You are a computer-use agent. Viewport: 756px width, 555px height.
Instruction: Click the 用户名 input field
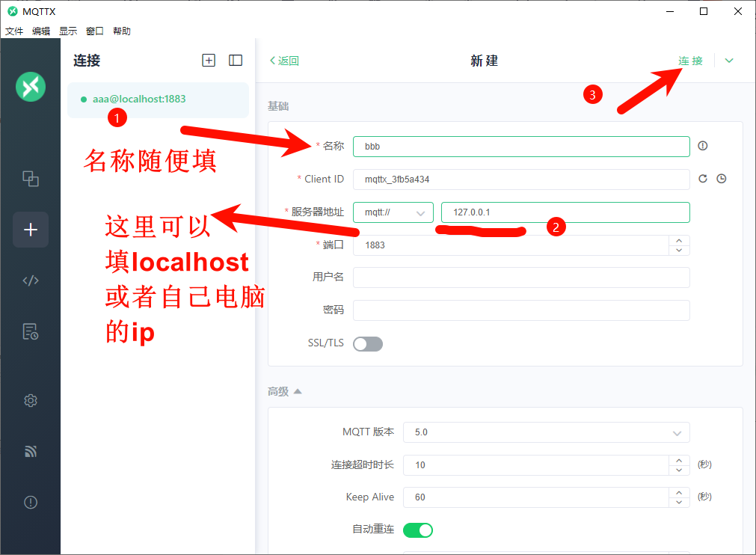521,277
